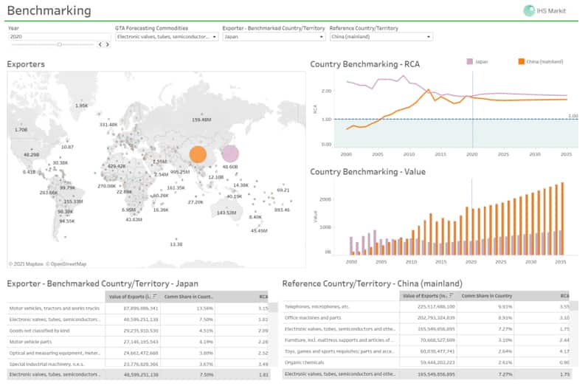Click the Year 2020 input field
This screenshot has height=386, width=588.
point(59,36)
